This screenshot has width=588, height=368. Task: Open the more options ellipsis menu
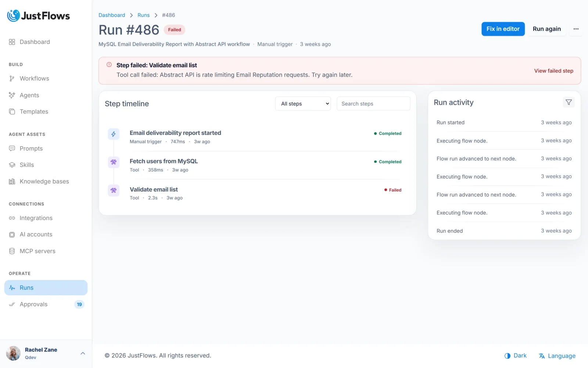[576, 29]
